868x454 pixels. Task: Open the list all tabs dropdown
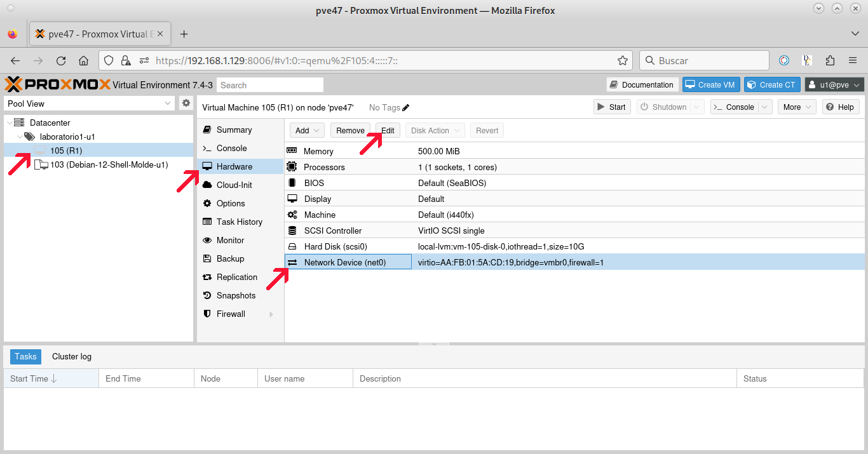pos(855,34)
